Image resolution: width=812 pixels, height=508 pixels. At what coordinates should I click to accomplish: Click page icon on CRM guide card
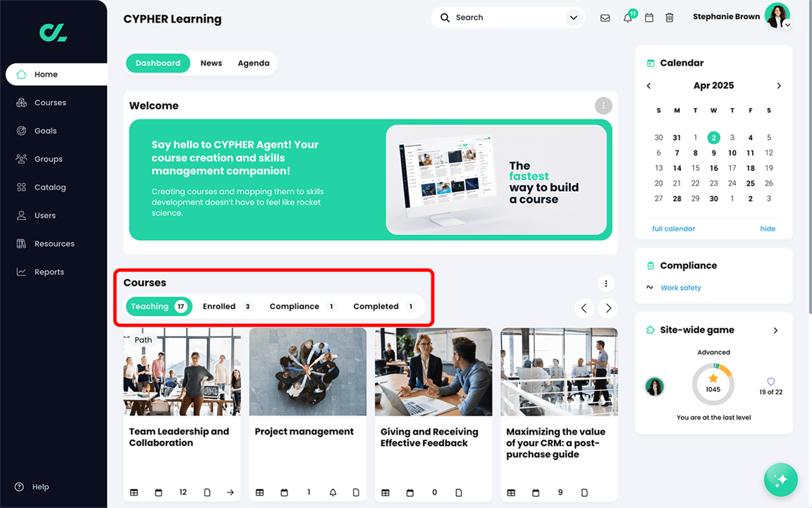584,492
